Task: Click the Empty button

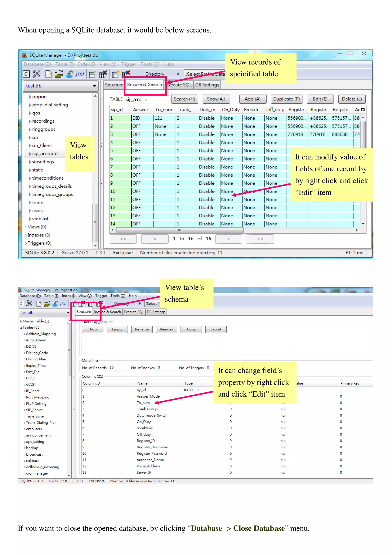Action: click(x=117, y=329)
